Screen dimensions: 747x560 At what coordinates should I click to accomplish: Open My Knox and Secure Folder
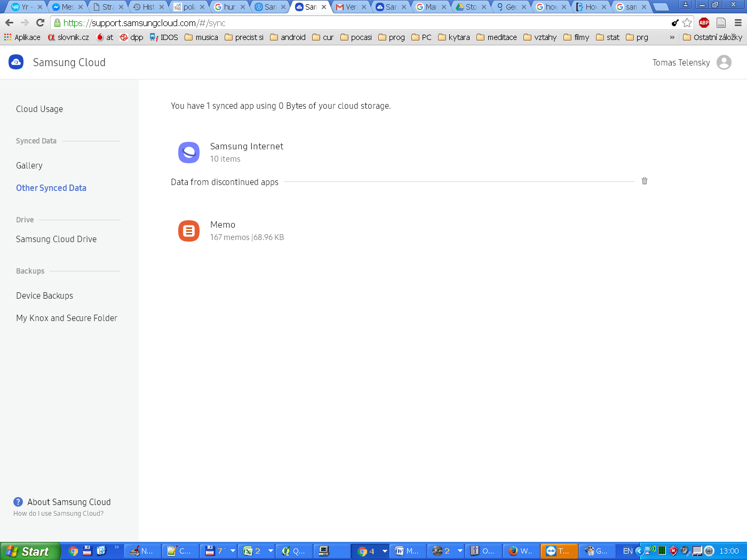67,318
